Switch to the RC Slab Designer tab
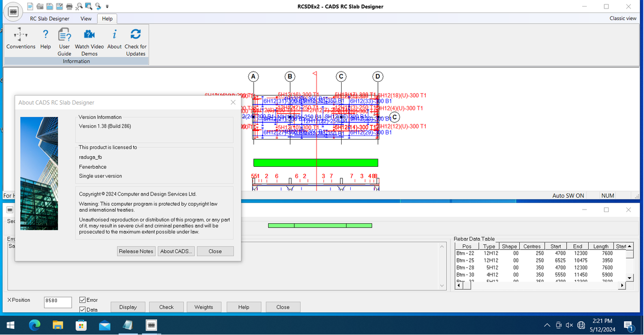 (49, 19)
